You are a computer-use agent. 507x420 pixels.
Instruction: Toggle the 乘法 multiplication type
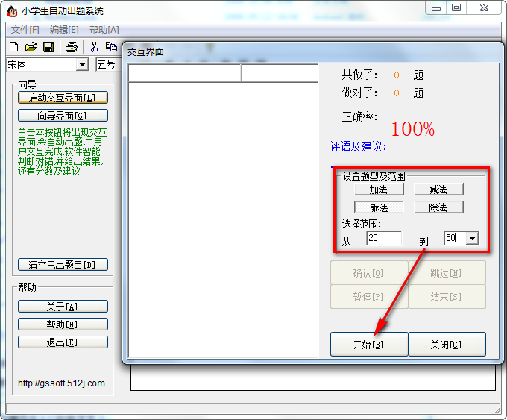point(379,207)
